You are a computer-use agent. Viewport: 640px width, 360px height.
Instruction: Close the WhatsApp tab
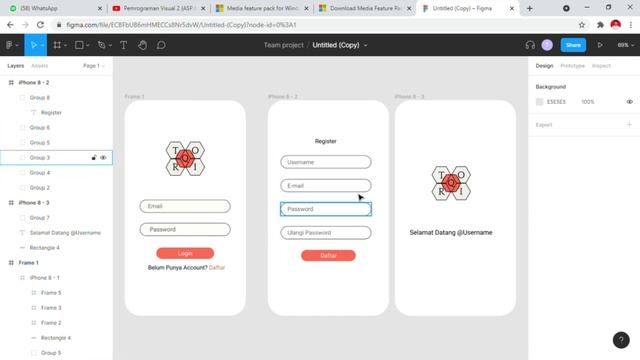point(100,8)
